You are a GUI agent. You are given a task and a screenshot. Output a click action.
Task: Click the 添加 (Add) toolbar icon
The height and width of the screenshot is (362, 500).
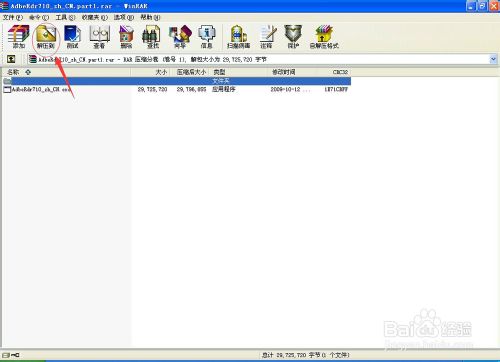coord(19,37)
